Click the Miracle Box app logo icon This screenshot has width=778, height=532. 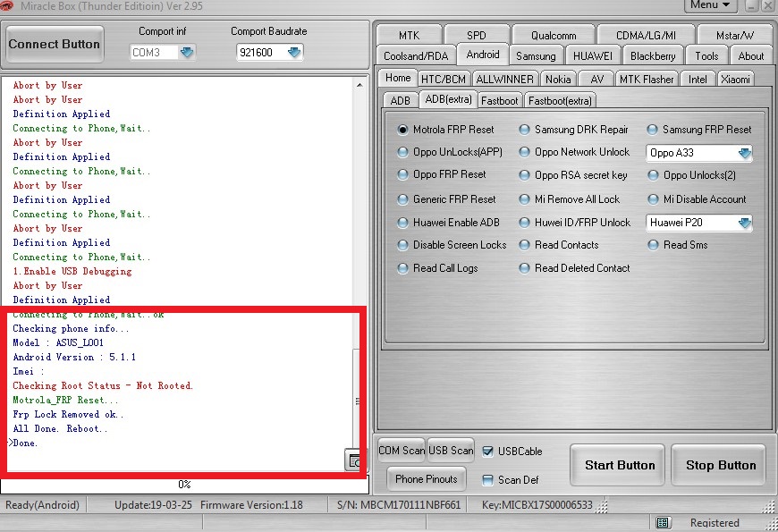(x=6, y=5)
